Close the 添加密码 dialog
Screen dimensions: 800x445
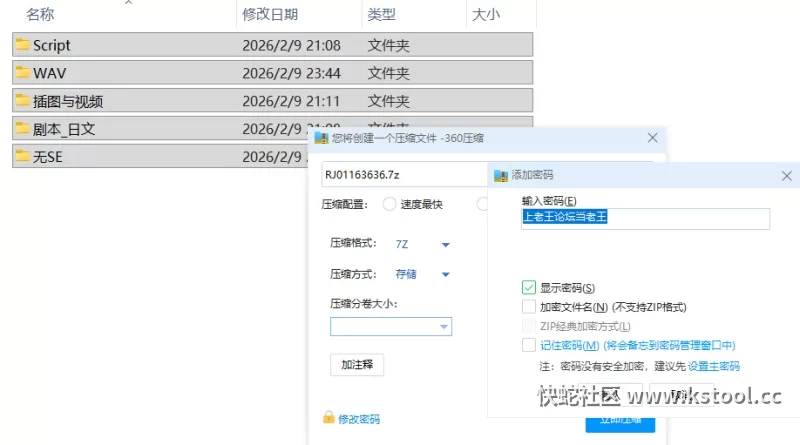point(787,176)
